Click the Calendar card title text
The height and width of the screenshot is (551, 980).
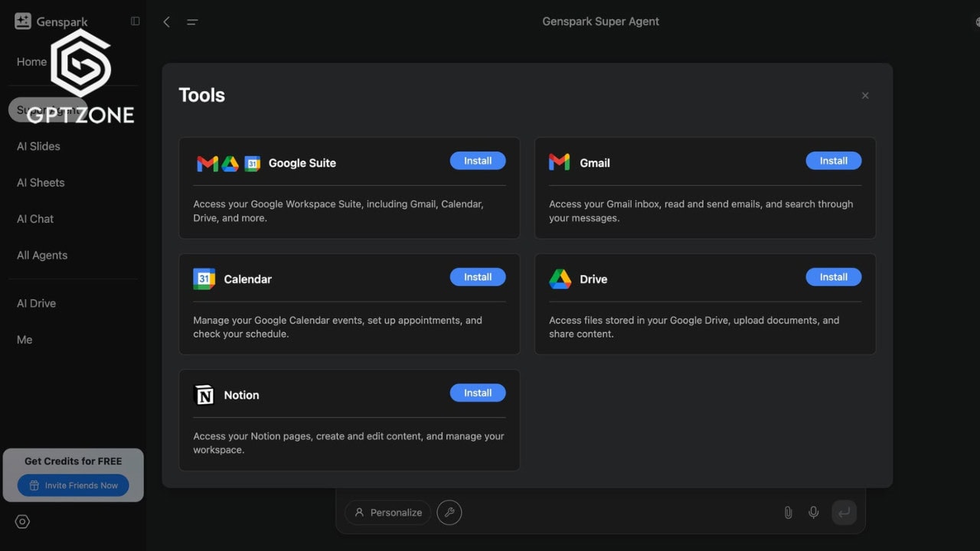[248, 279]
